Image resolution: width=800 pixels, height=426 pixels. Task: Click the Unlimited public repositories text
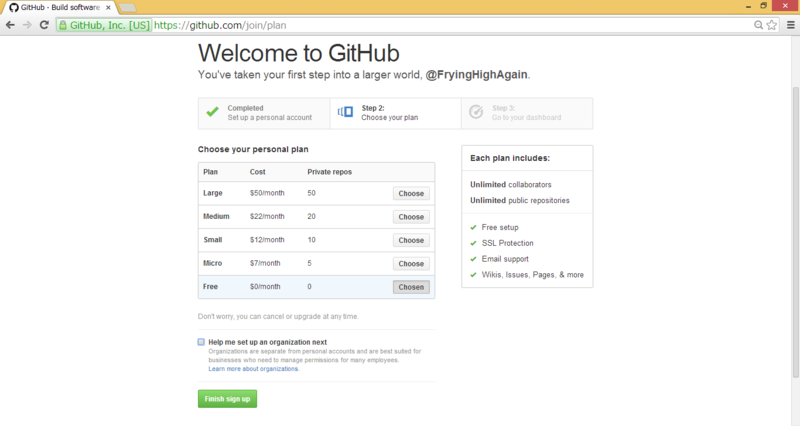click(519, 201)
